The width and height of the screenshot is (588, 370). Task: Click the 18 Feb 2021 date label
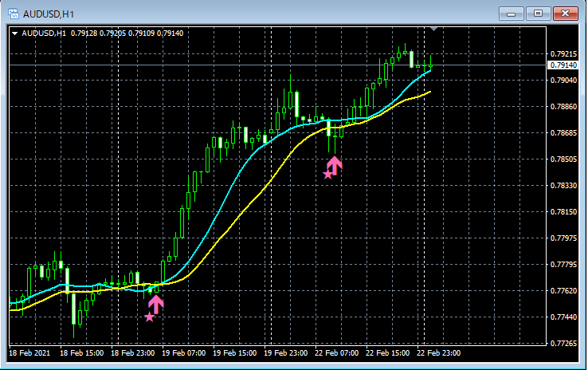click(29, 353)
